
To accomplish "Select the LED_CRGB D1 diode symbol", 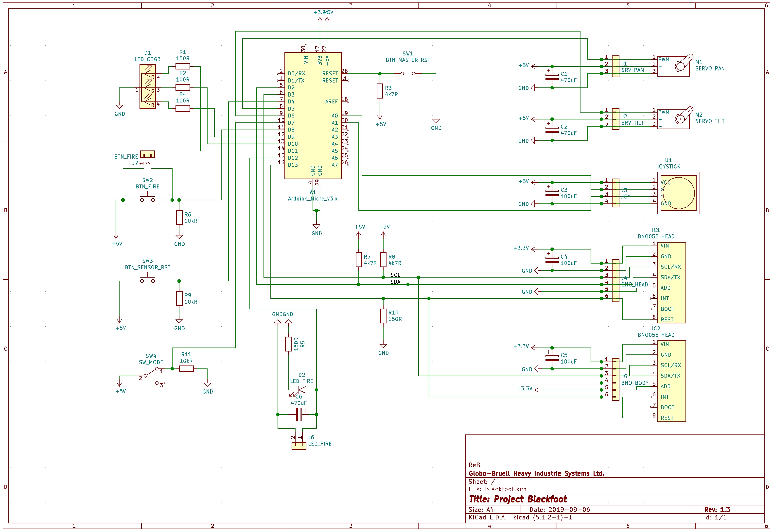I will click(147, 87).
